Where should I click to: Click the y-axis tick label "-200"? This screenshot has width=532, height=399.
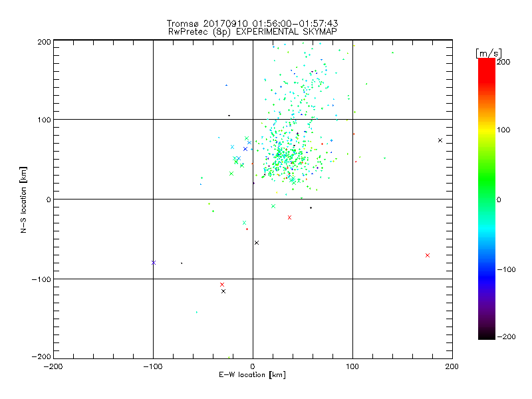[41, 356]
